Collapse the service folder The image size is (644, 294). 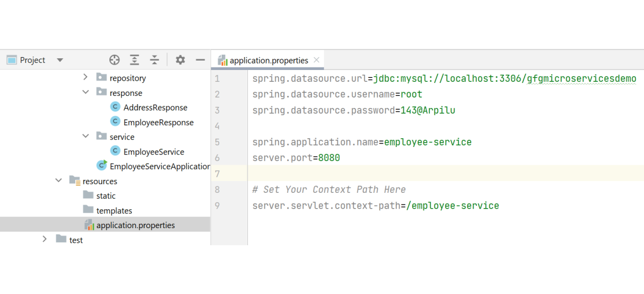(85, 136)
